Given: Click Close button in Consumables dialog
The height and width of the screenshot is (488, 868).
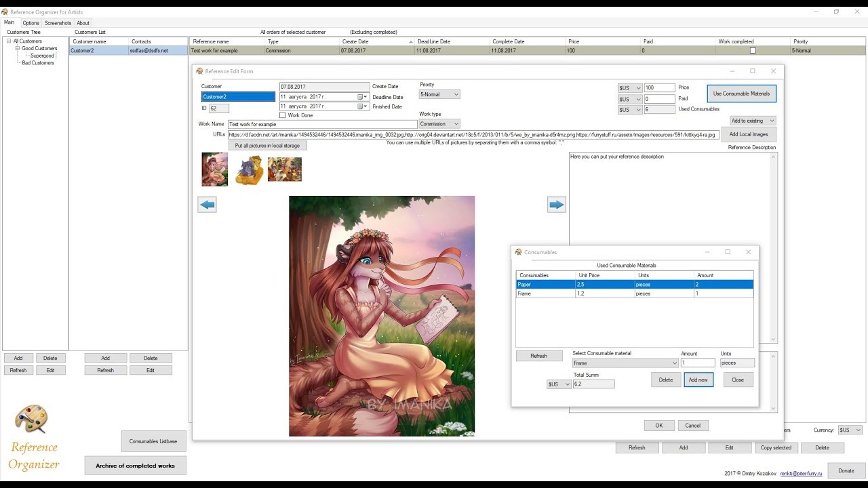Looking at the screenshot, I should (738, 380).
